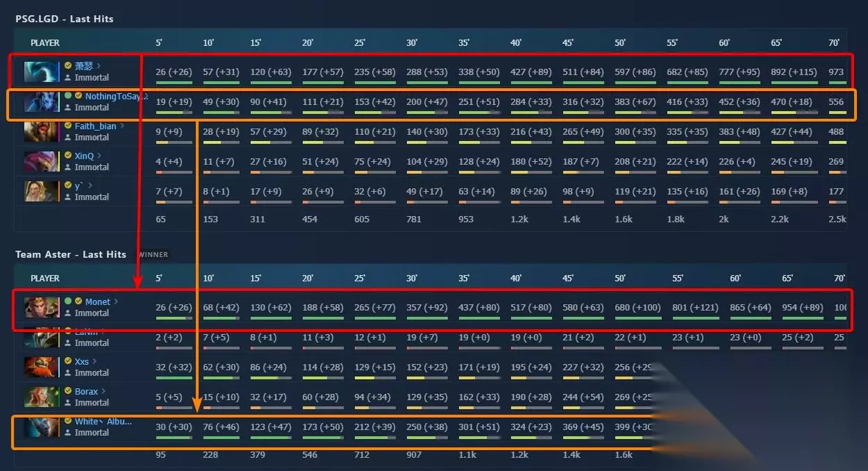Click White Album's hero portrait
Image resolution: width=868 pixels, height=471 pixels.
42,427
